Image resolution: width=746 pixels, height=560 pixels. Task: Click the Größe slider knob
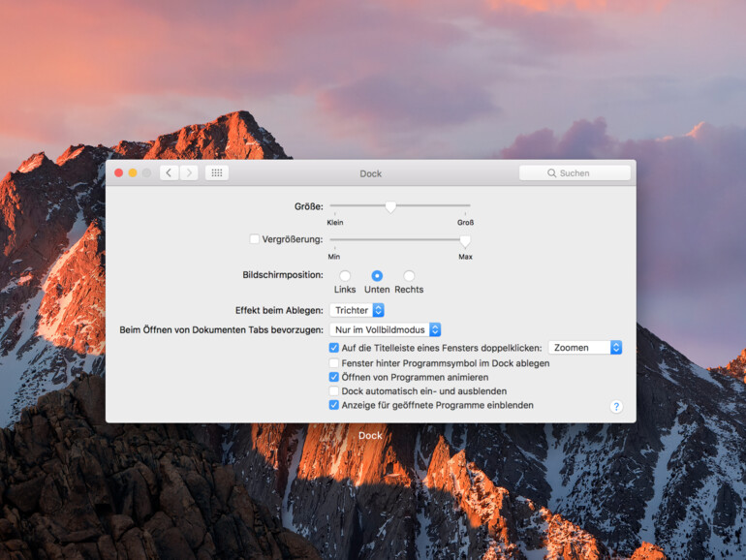pyautogui.click(x=390, y=207)
